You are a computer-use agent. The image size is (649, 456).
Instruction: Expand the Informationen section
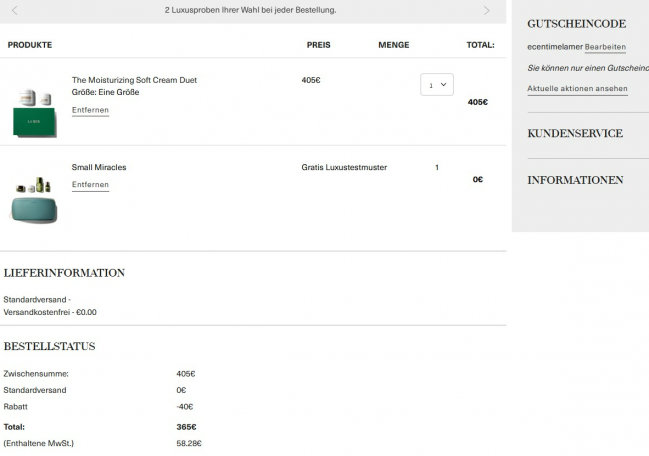click(575, 180)
